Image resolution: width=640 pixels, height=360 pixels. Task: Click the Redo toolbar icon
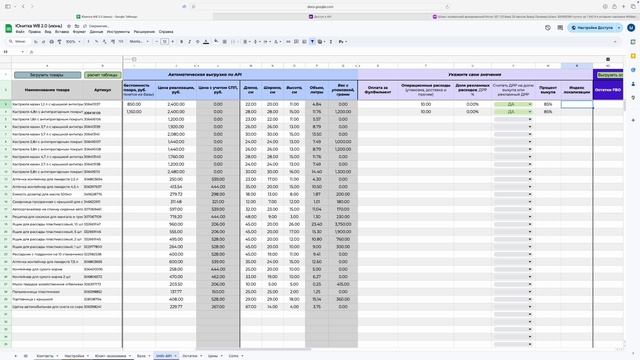point(43,42)
